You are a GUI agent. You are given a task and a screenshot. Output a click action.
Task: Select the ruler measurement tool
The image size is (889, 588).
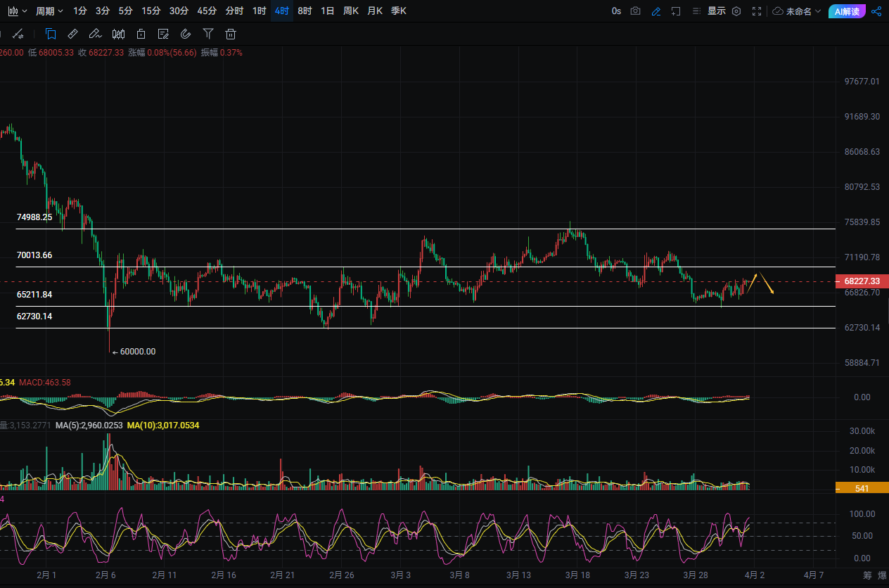pos(72,34)
